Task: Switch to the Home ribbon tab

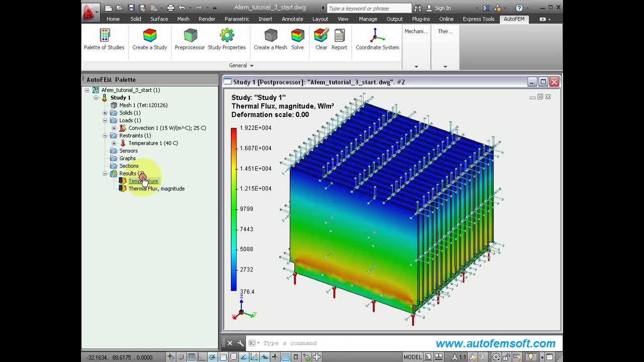Action: pos(113,19)
